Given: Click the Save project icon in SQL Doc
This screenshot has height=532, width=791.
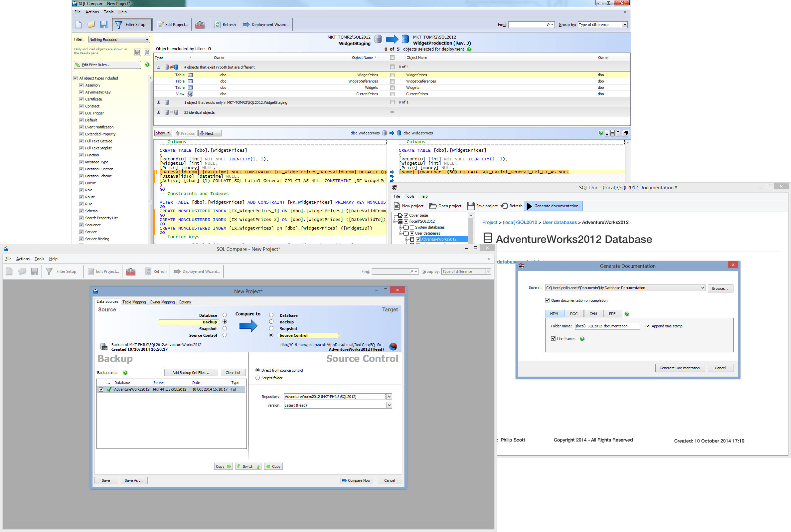Looking at the screenshot, I should click(471, 206).
